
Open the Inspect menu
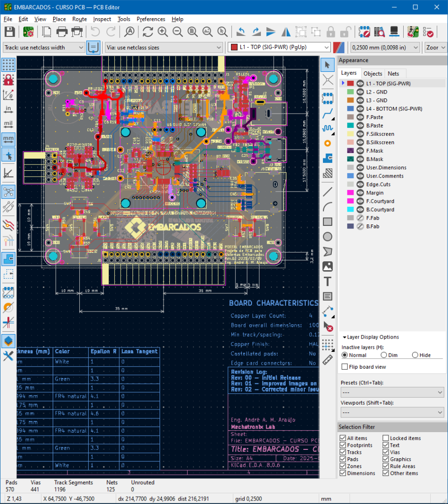pos(102,19)
